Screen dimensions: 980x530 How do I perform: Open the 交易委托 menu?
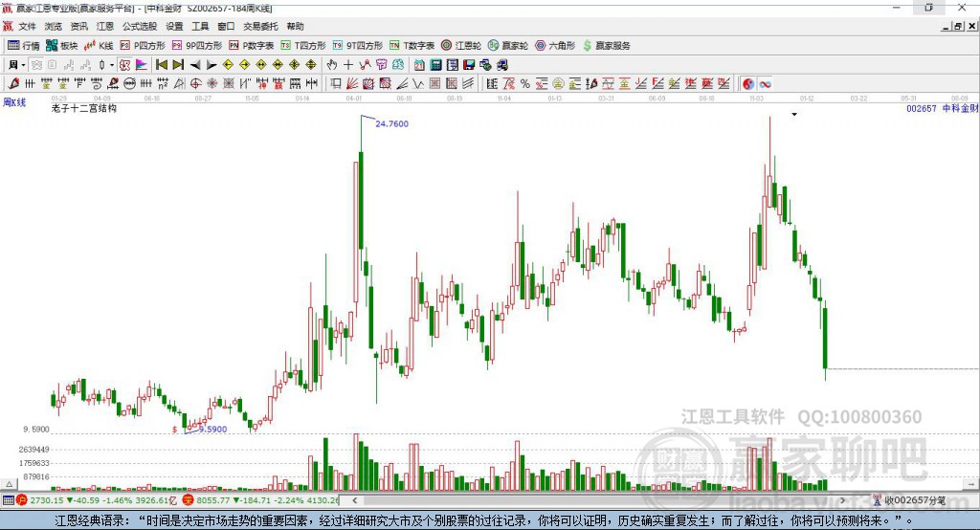click(260, 26)
